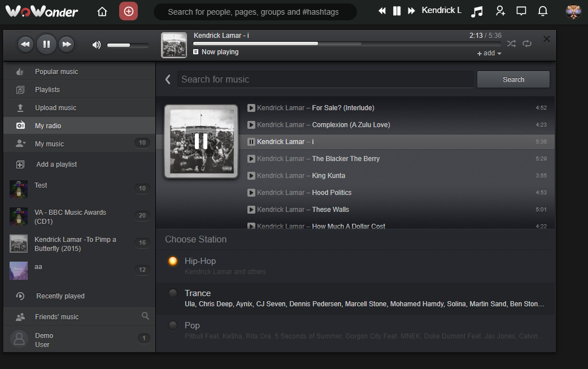Go to previous track in player panel
The width and height of the screenshot is (588, 369).
25,44
